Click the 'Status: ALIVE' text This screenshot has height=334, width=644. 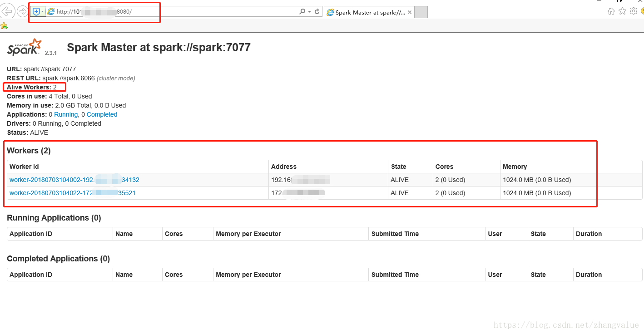click(x=27, y=133)
